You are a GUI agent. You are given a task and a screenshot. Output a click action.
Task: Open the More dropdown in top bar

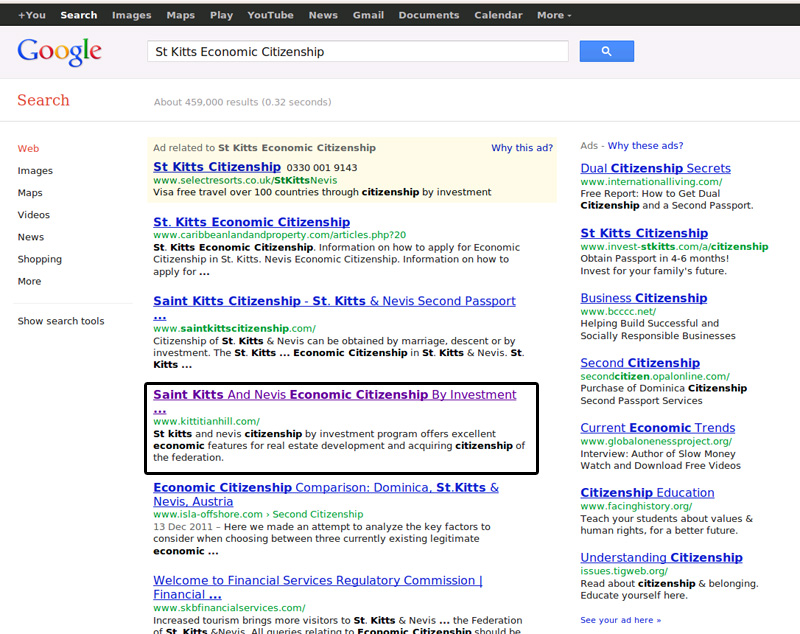click(554, 15)
